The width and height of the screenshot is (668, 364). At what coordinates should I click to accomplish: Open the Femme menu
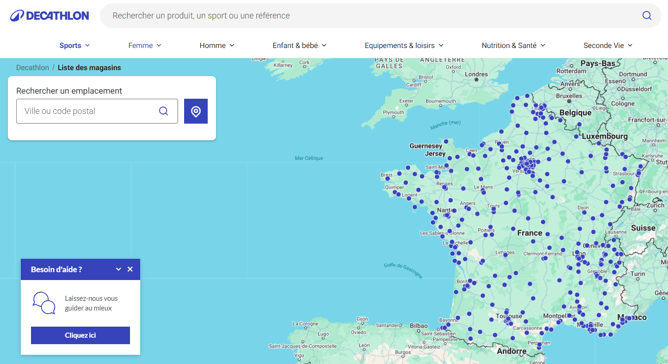(145, 45)
